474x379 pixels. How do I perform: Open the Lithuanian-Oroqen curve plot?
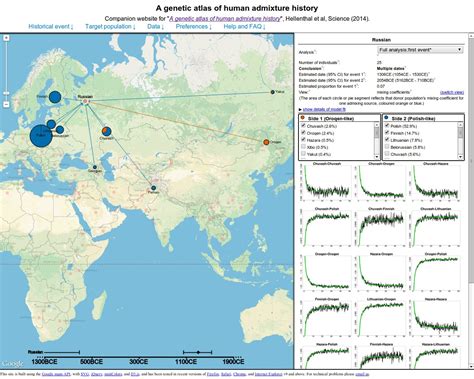[x=381, y=318]
